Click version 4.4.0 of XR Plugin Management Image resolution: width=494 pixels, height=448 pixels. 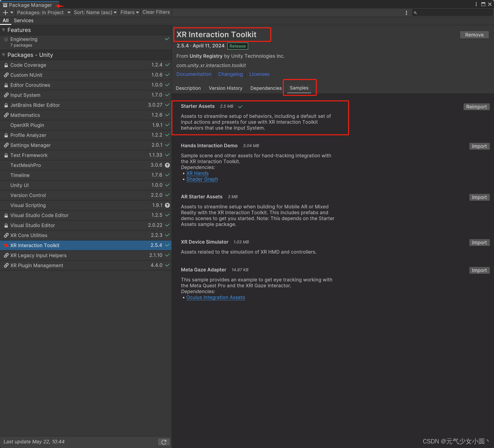[156, 265]
